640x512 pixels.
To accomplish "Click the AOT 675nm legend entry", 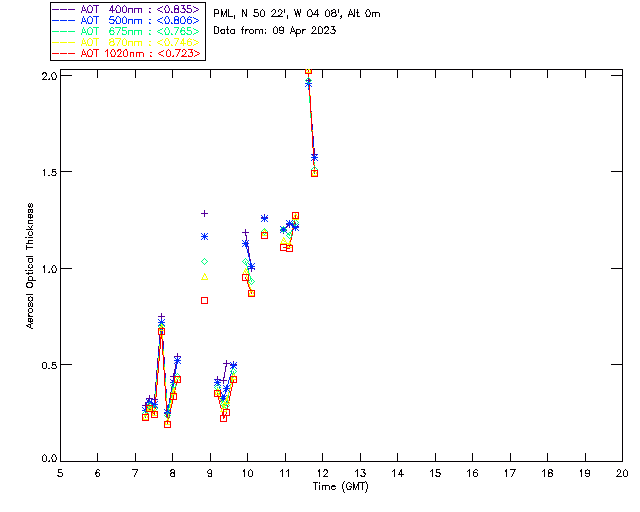I will (x=127, y=31).
